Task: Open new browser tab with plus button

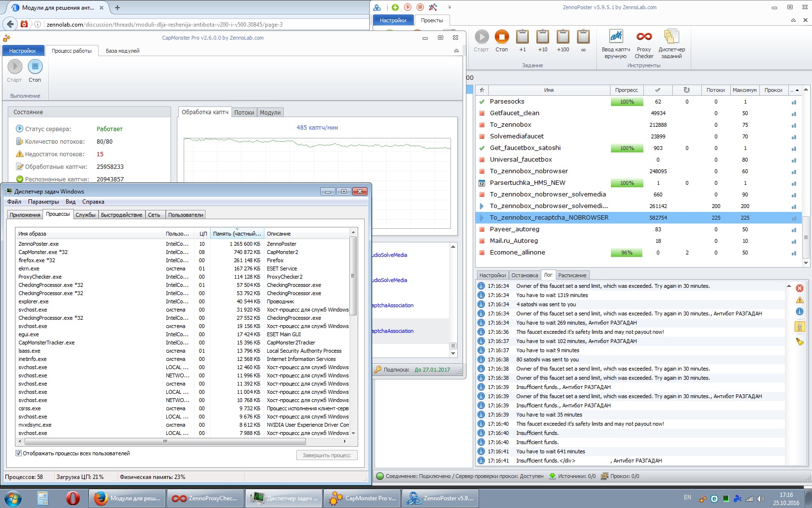Action: (117, 8)
